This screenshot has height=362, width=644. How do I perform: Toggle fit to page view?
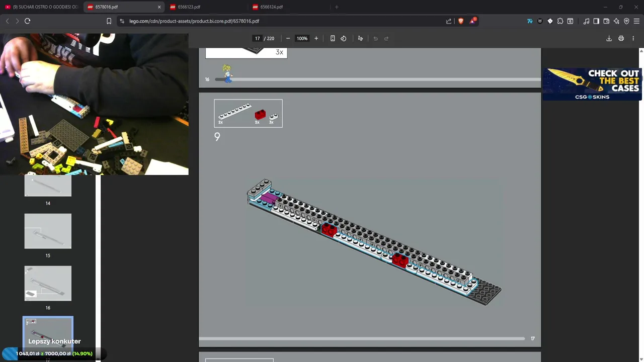click(x=333, y=38)
